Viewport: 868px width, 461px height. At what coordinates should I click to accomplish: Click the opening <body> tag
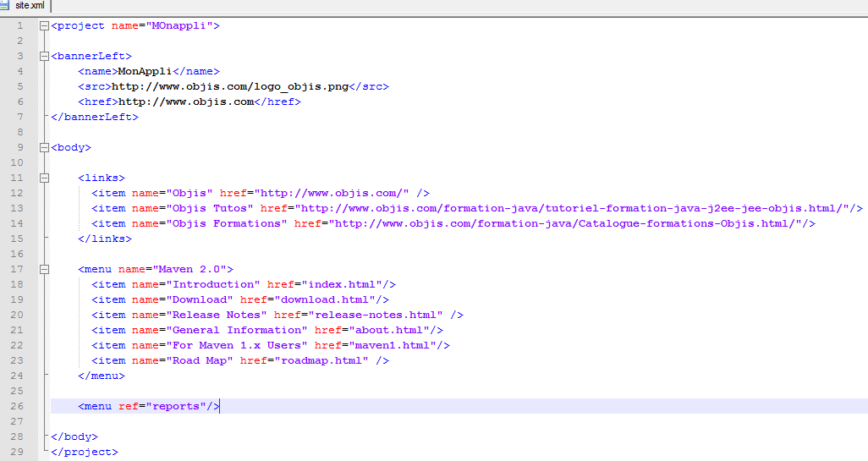point(71,147)
